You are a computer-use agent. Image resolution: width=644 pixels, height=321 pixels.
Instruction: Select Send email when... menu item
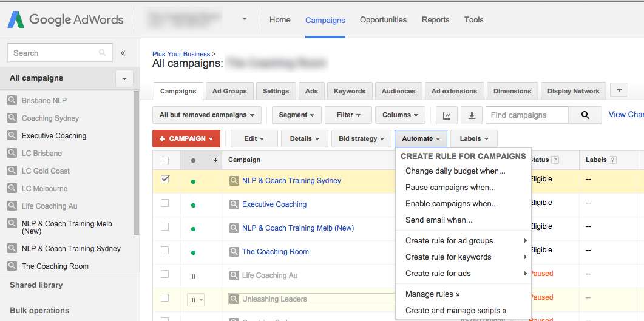tap(463, 220)
